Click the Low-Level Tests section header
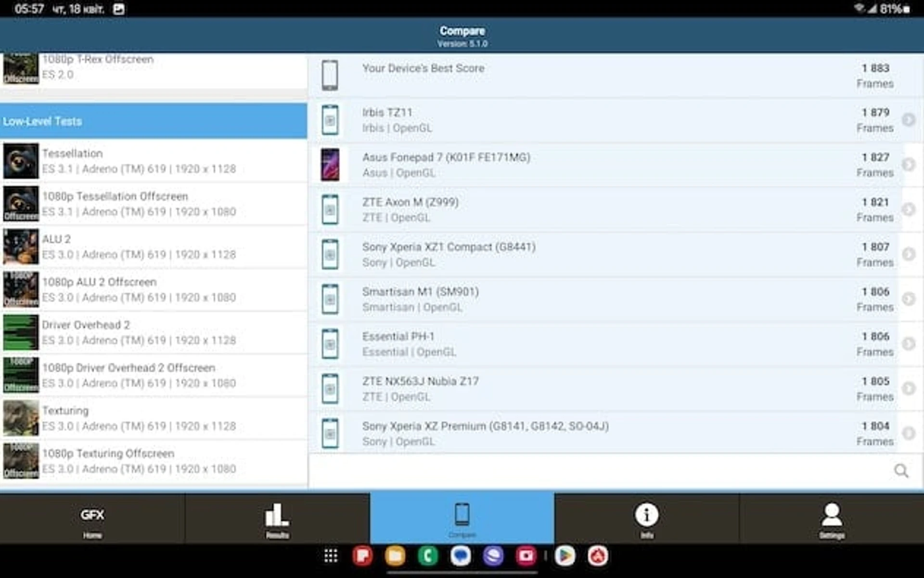 [x=154, y=121]
